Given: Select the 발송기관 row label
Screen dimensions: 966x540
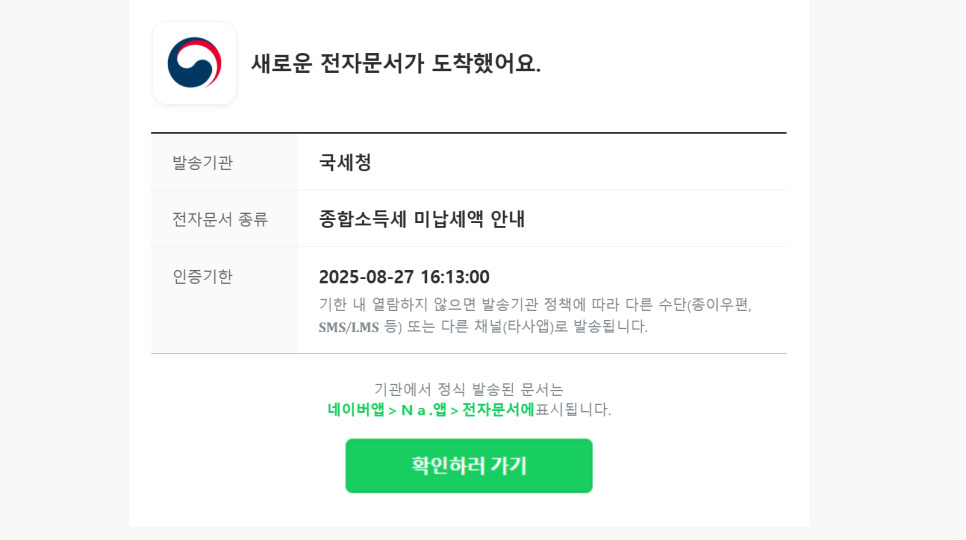Looking at the screenshot, I should (202, 163).
